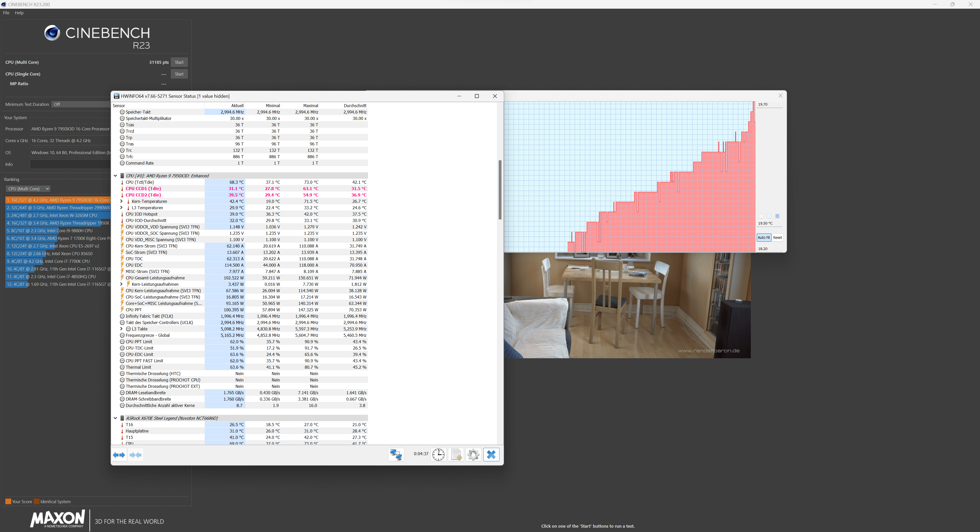This screenshot has height=532, width=980.
Task: Click the Minimal column header
Action: point(263,106)
